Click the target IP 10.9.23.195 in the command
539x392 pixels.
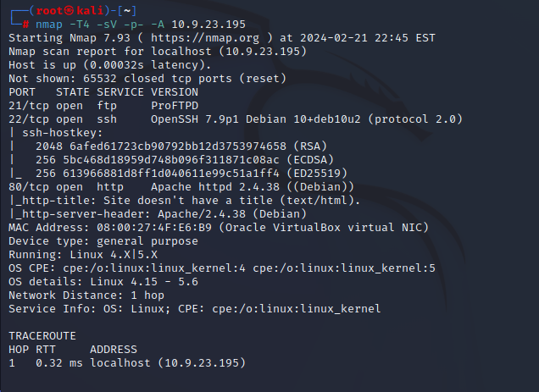(x=208, y=25)
